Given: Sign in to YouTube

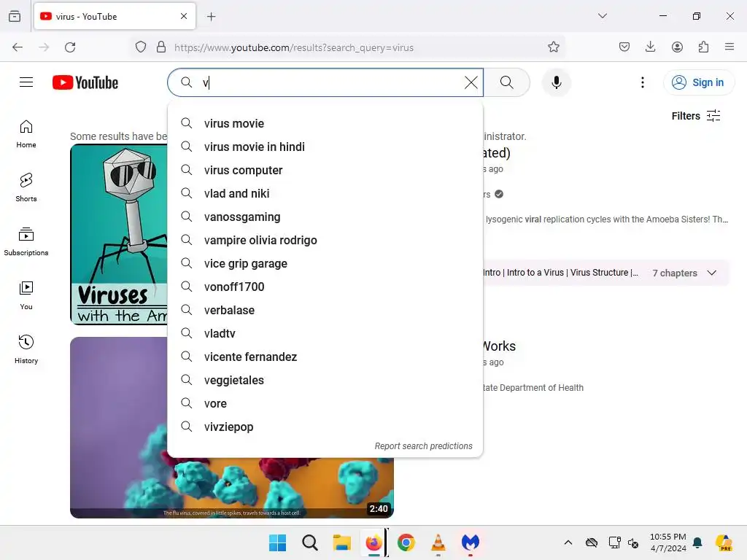Looking at the screenshot, I should pyautogui.click(x=698, y=82).
